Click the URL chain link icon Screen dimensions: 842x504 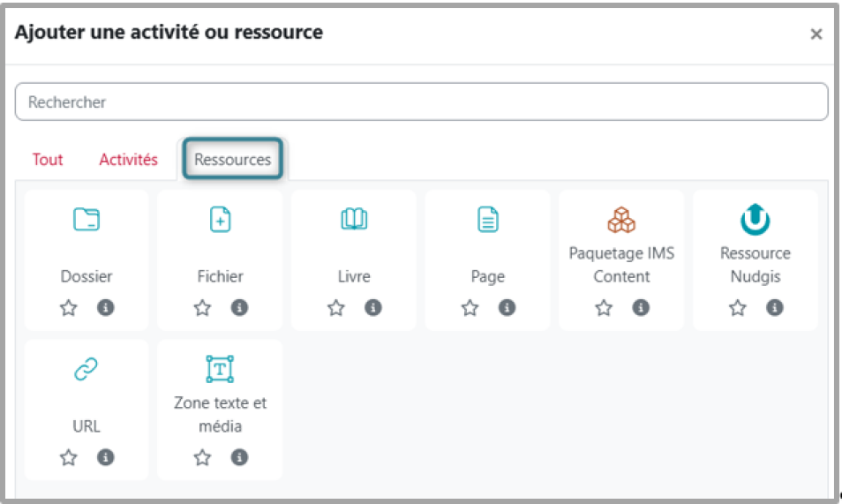(86, 370)
